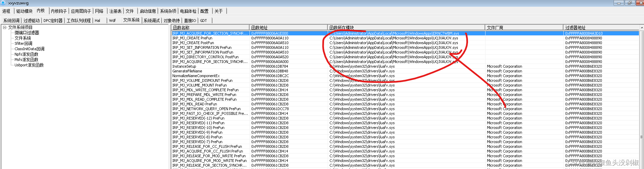Sort by the 函数地址 column header
The image size is (644, 169).
coord(289,28)
